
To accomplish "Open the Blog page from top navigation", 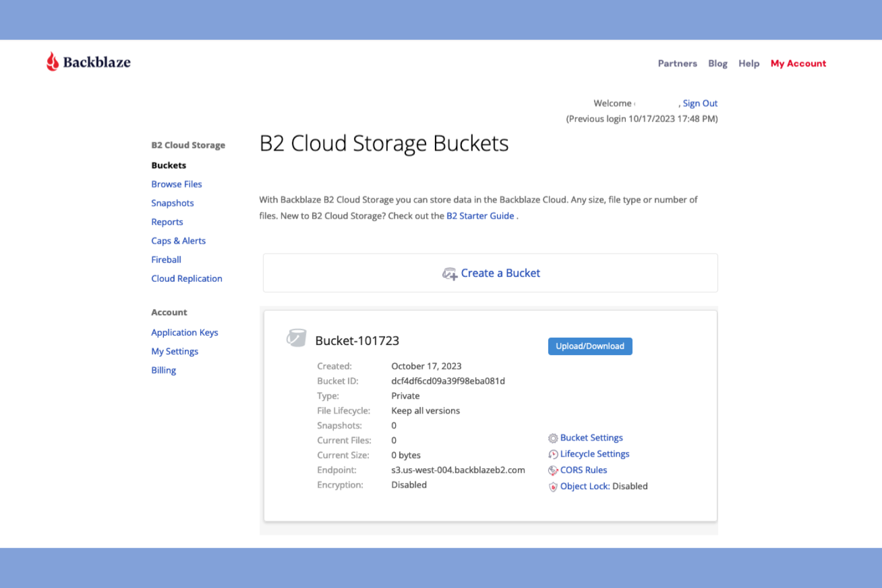I will click(718, 63).
